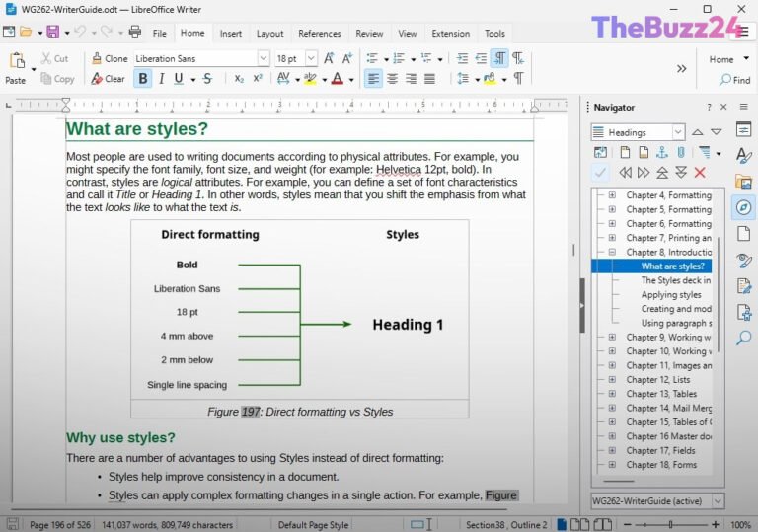
Task: Toggle Bold formatting
Action: [x=142, y=79]
